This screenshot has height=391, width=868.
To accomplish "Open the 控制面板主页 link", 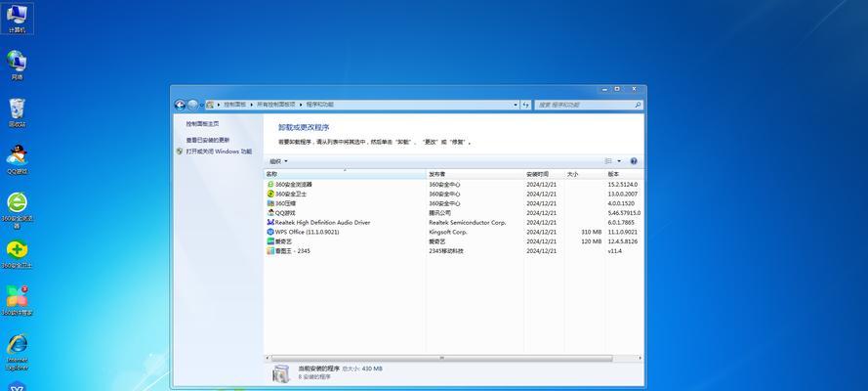I will 202,124.
